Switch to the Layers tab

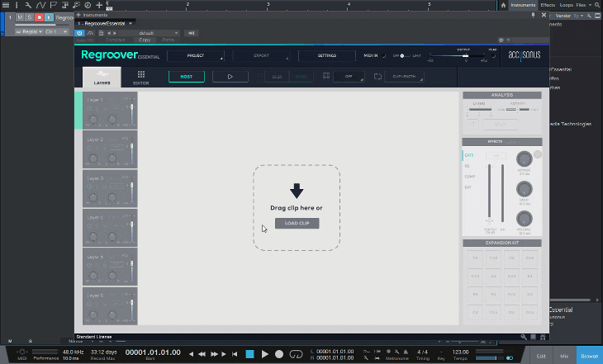point(102,77)
